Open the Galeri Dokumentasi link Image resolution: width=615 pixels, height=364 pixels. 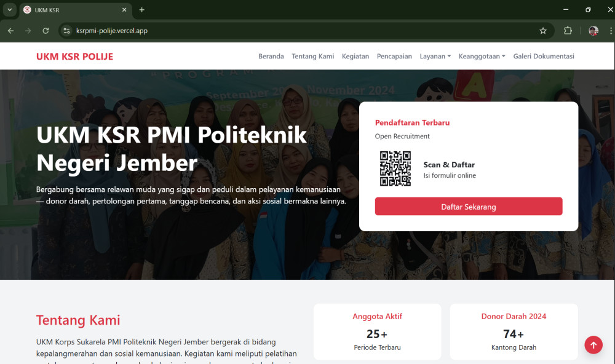544,56
